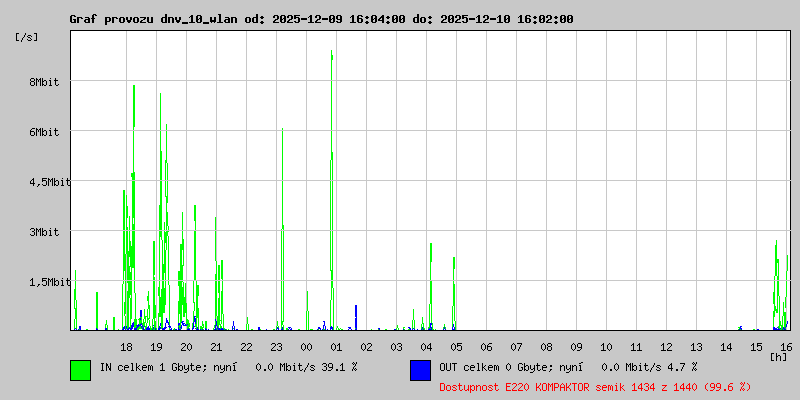
Task: Click the green traffic spike at 23 hours
Action: (x=282, y=229)
